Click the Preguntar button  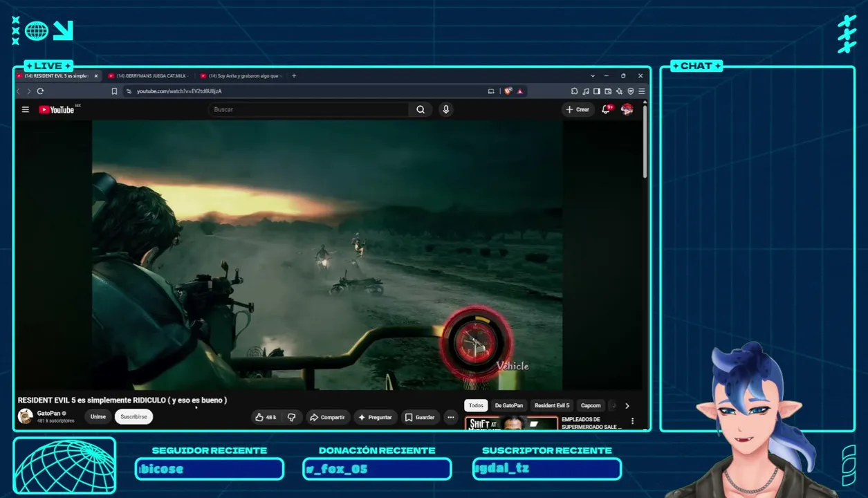point(376,417)
